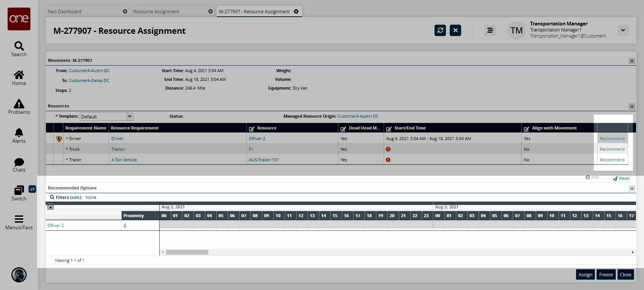Open DRiver 2 resource in table
The image size is (644, 290).
point(257,139)
